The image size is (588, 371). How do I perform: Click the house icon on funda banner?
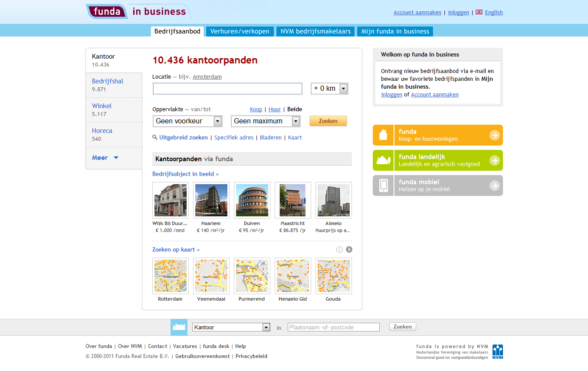click(383, 135)
